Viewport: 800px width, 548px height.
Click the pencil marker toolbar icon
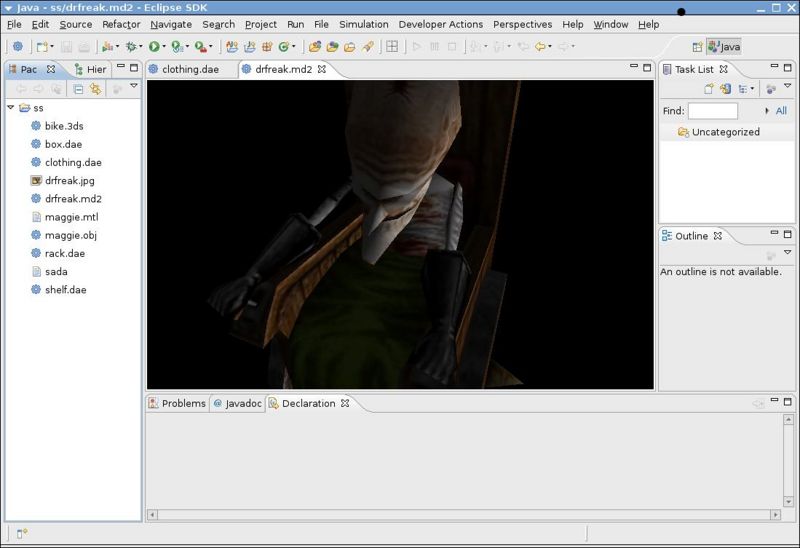367,47
